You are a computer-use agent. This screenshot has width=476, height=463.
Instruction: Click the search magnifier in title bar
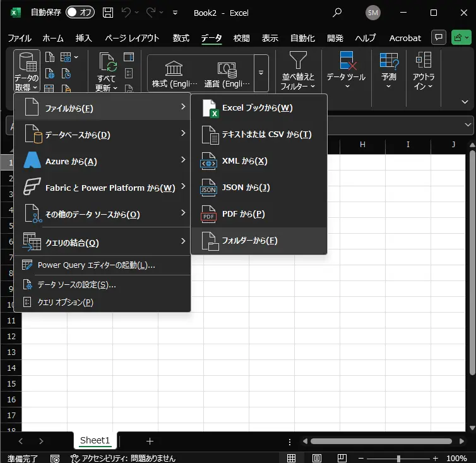337,13
